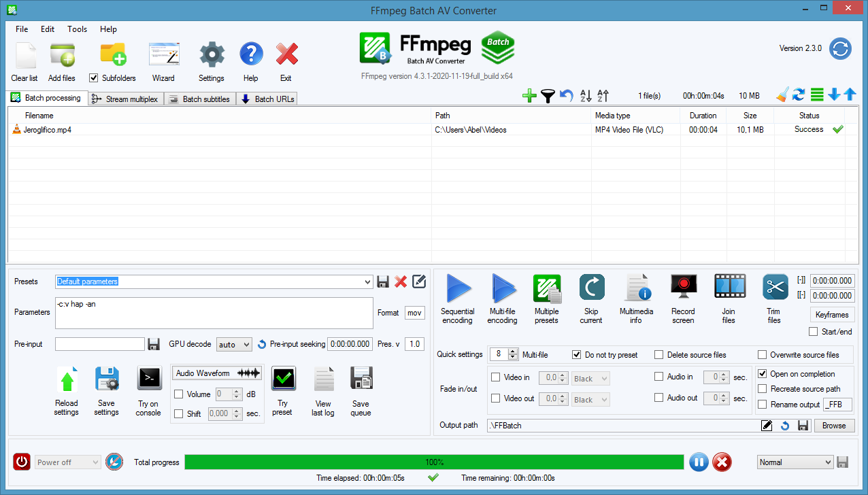Click the Browse button
Viewport: 868px width, 495px height.
tap(834, 426)
